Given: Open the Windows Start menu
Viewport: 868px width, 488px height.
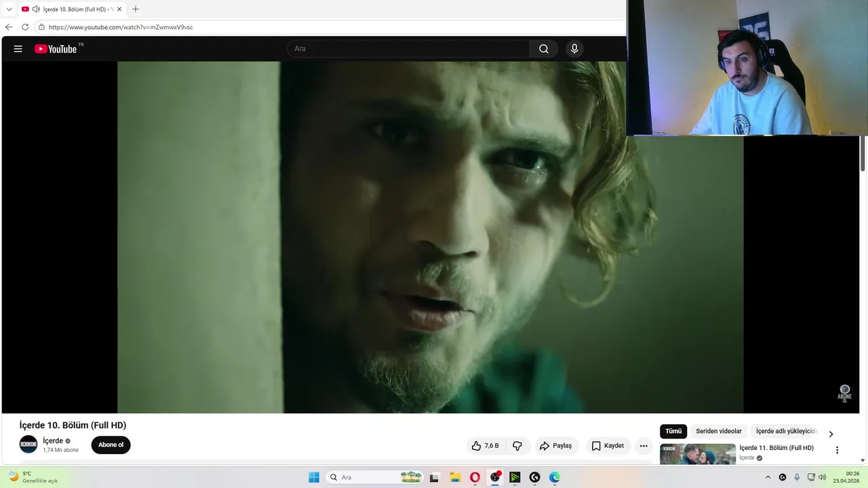Looking at the screenshot, I should 314,477.
